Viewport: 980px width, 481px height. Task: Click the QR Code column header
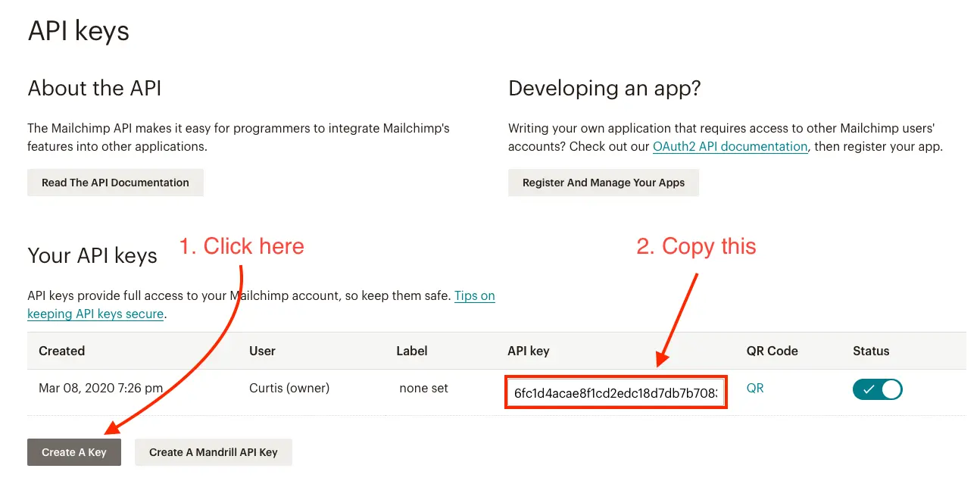(x=772, y=351)
